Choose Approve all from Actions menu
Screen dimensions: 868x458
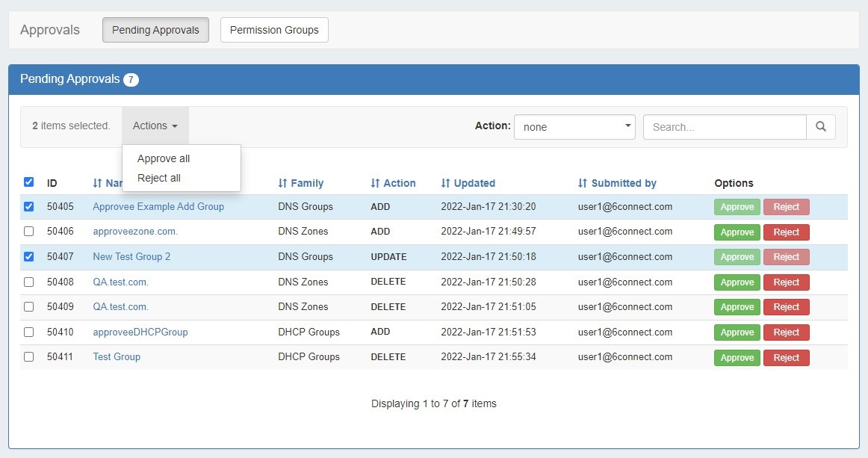pos(164,158)
